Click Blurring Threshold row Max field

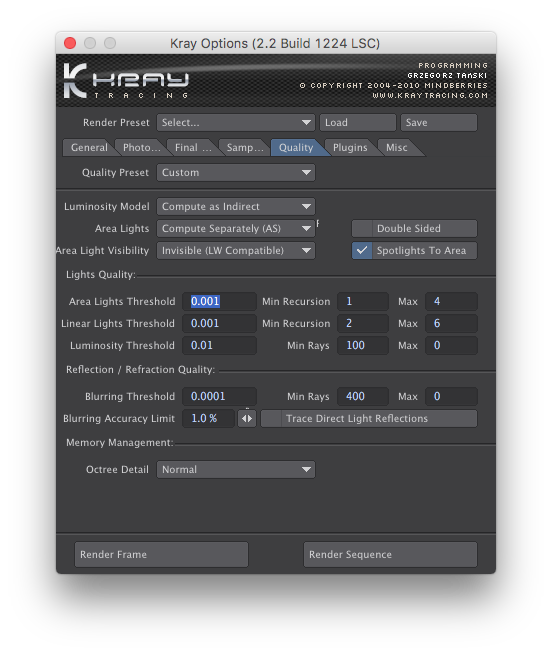pyautogui.click(x=451, y=397)
